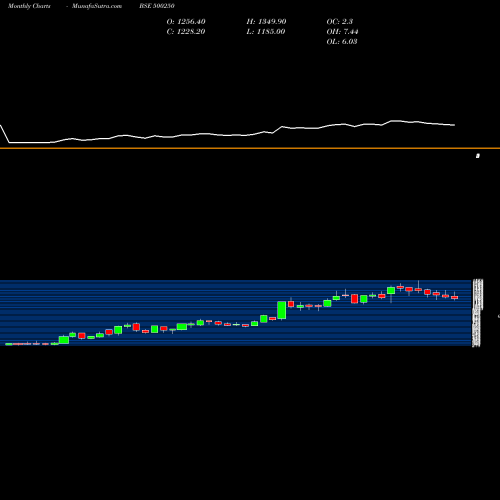Click the 'OH: 7.44' reading

click(342, 32)
